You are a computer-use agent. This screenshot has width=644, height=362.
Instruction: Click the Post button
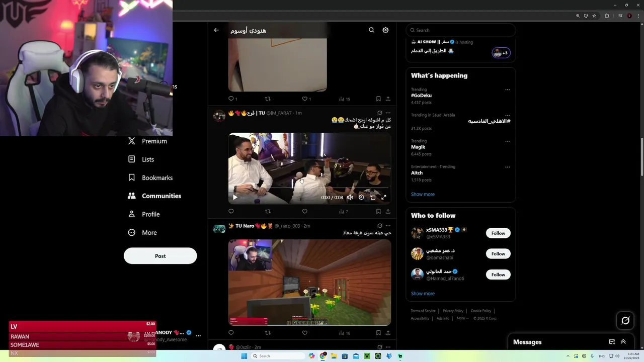(160, 256)
